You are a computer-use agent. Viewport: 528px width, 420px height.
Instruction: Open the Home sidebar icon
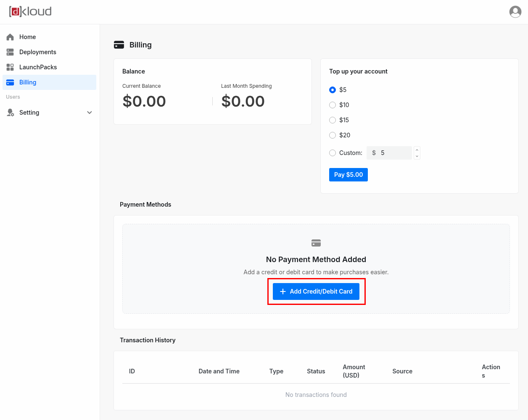(10, 37)
